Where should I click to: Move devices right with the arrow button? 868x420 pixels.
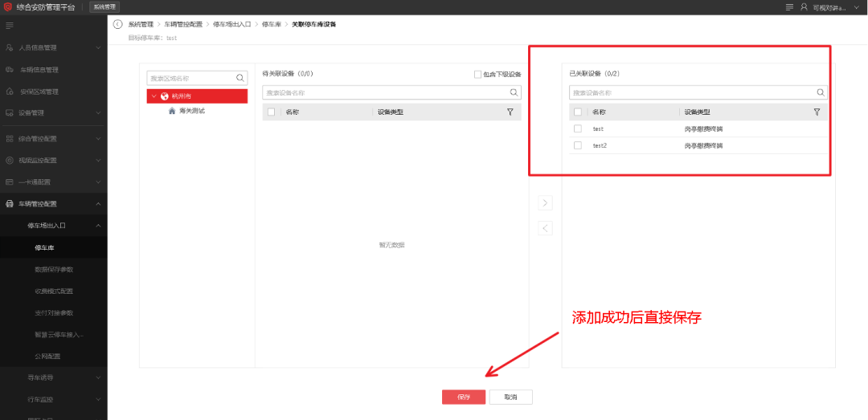(x=545, y=203)
